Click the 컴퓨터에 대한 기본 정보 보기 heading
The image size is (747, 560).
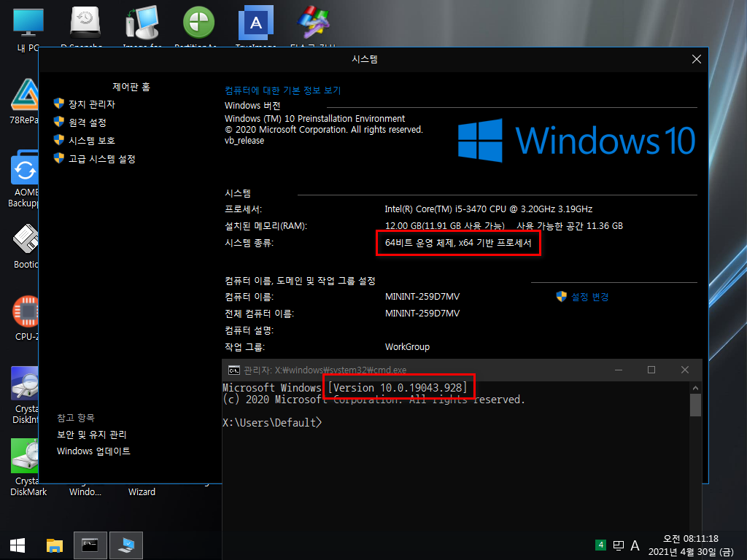point(282,90)
